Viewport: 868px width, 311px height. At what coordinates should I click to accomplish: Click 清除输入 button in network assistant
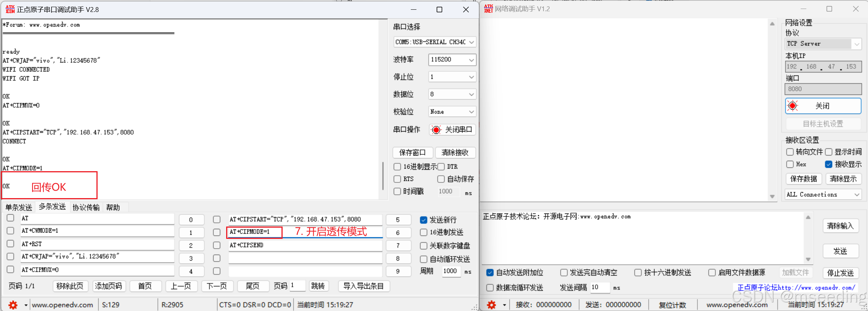(840, 226)
